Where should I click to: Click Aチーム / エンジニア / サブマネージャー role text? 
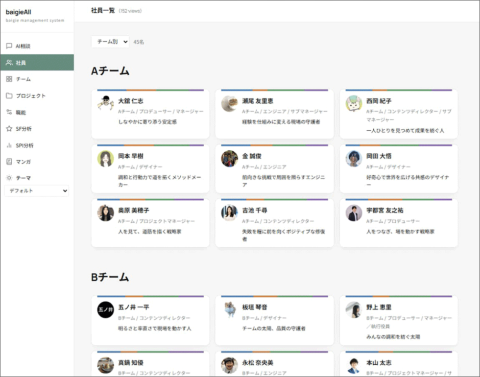(285, 111)
